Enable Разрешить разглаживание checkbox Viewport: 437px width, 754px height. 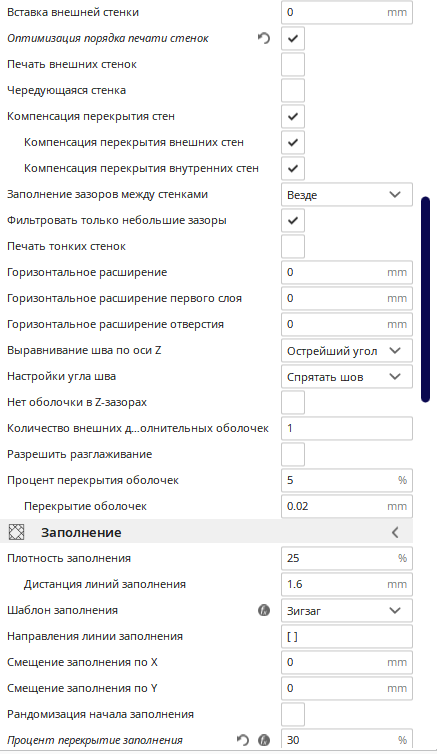pyautogui.click(x=293, y=454)
